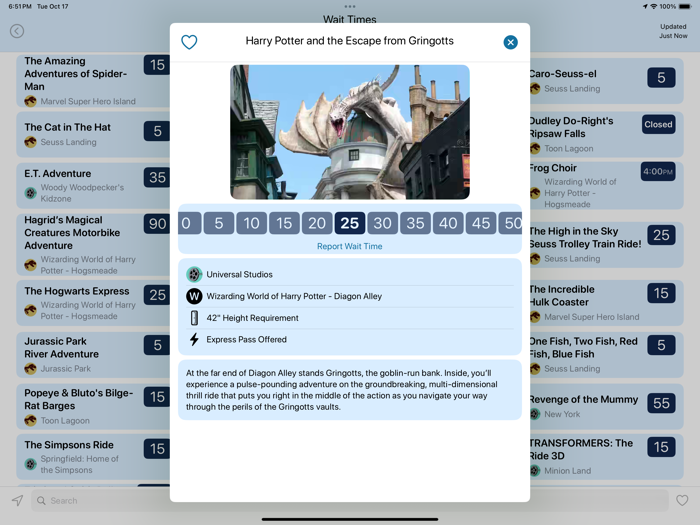Click the film reel icon on Simpsons Ride card
Viewport: 700px width, 525px height.
(x=30, y=464)
